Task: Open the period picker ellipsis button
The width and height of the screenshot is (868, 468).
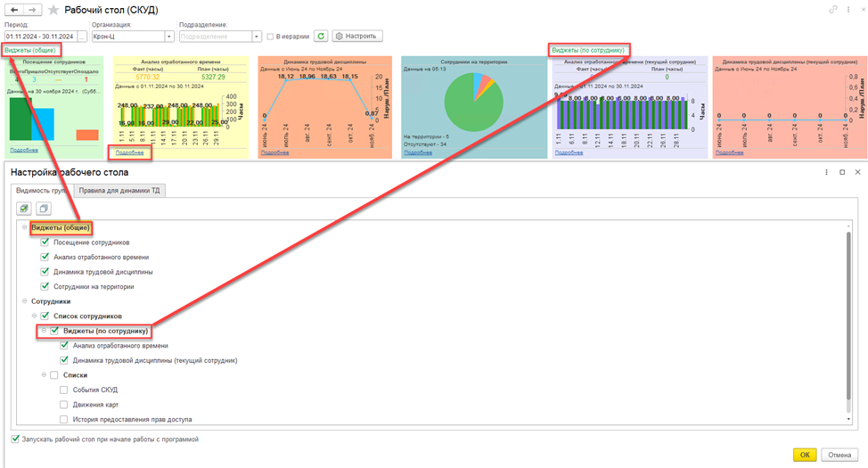Action: coord(82,37)
